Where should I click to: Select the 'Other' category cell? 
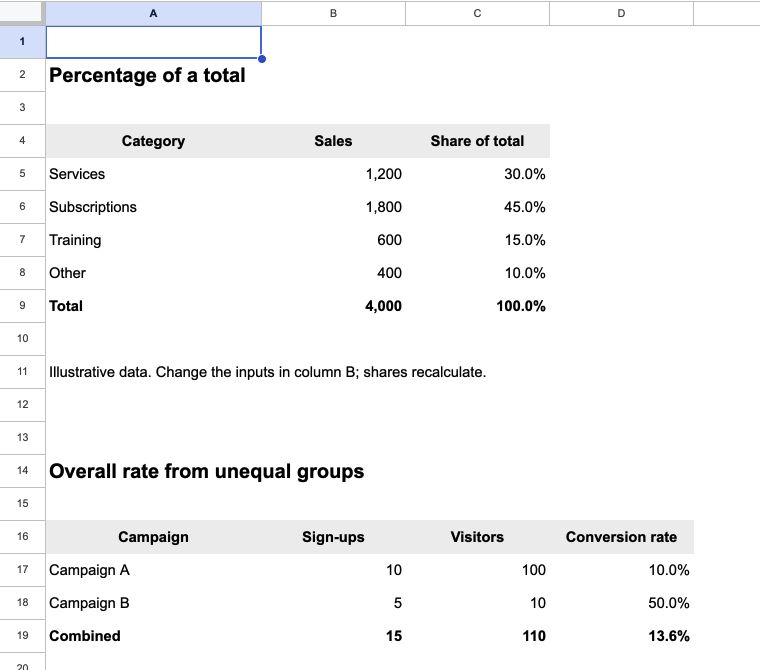click(154, 273)
